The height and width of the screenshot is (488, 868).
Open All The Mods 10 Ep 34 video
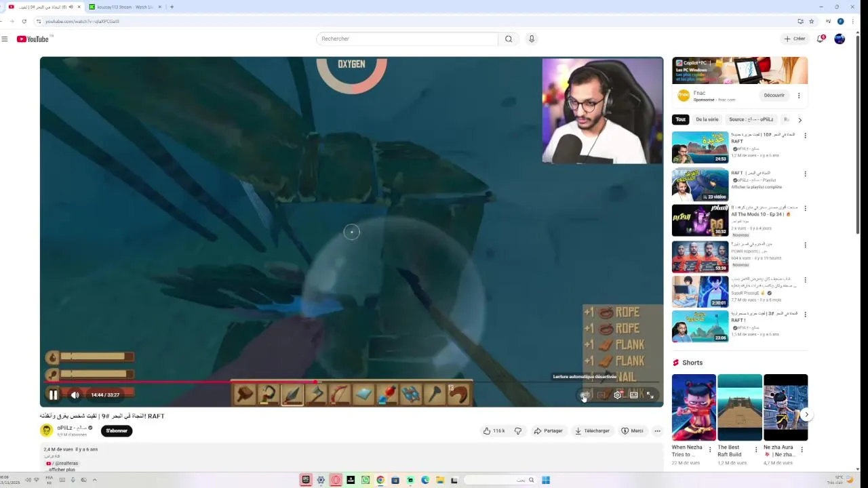[x=700, y=220]
